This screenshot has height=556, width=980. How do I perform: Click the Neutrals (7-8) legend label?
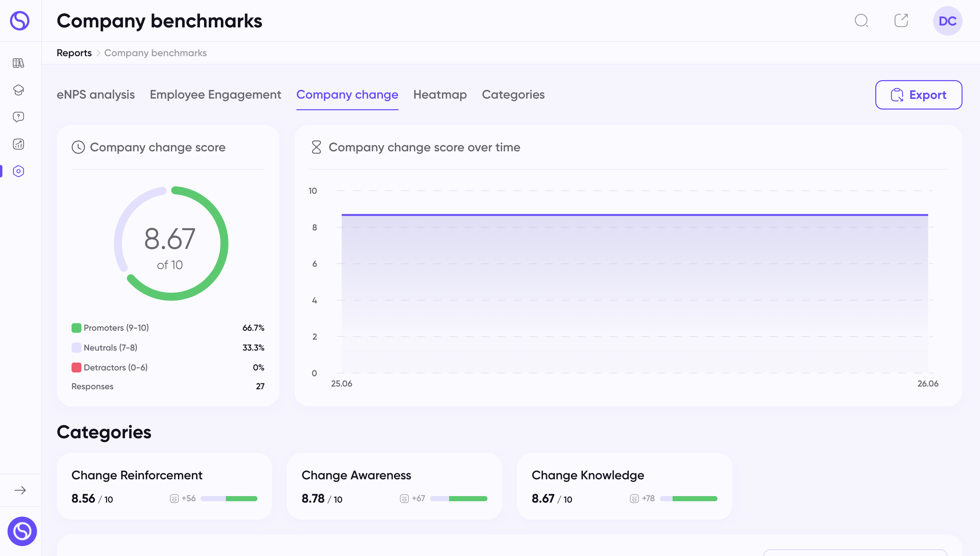tap(110, 348)
